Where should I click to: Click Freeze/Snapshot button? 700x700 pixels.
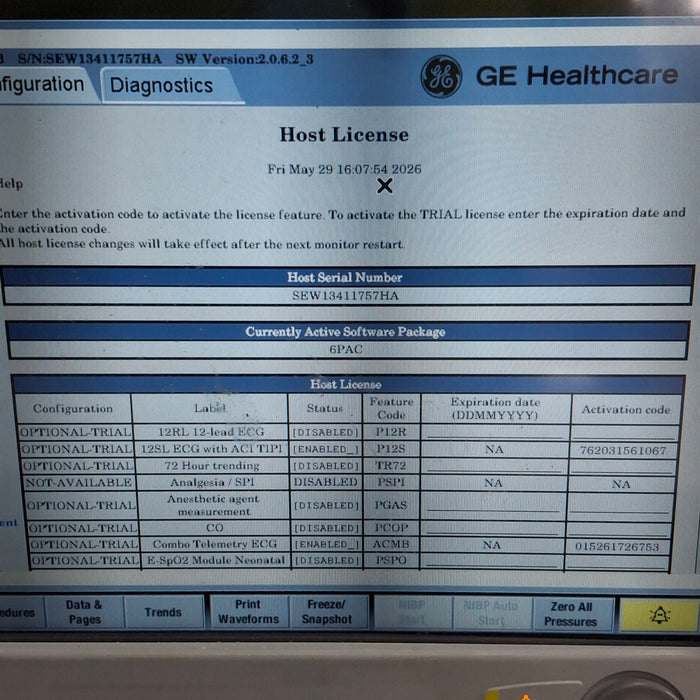coord(327,612)
